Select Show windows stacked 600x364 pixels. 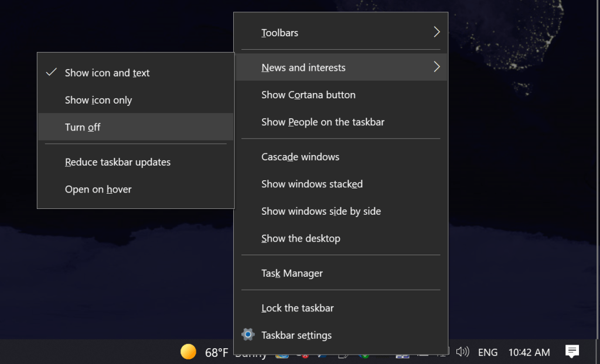312,184
